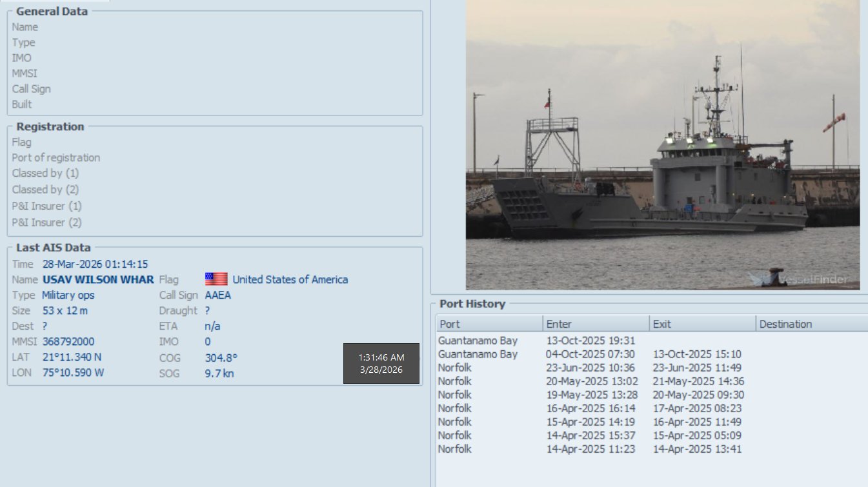The height and width of the screenshot is (487, 868).
Task: Select Norfolk row entered 20-May-2025
Action: click(455, 381)
